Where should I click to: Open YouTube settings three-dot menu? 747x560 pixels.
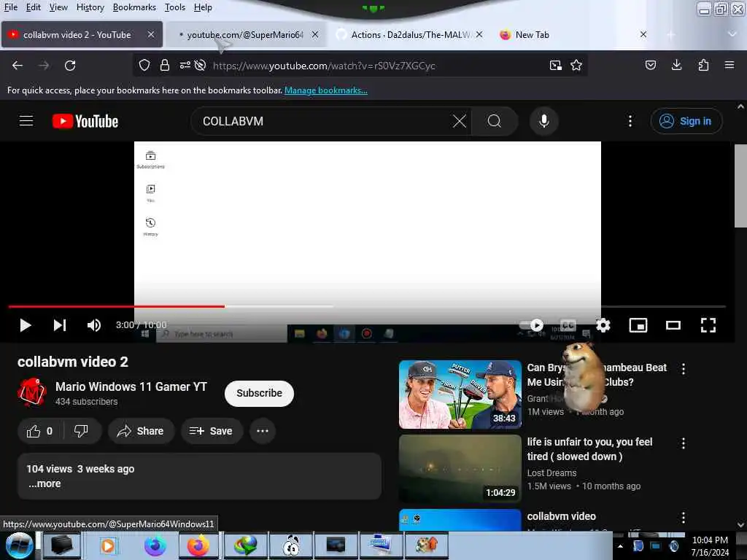[630, 121]
